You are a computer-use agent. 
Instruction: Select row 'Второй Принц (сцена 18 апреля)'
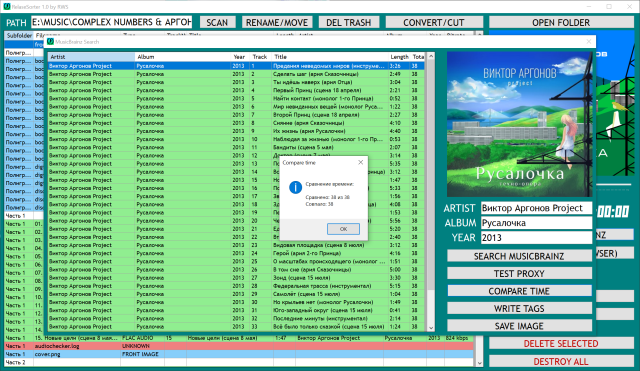[236, 115]
